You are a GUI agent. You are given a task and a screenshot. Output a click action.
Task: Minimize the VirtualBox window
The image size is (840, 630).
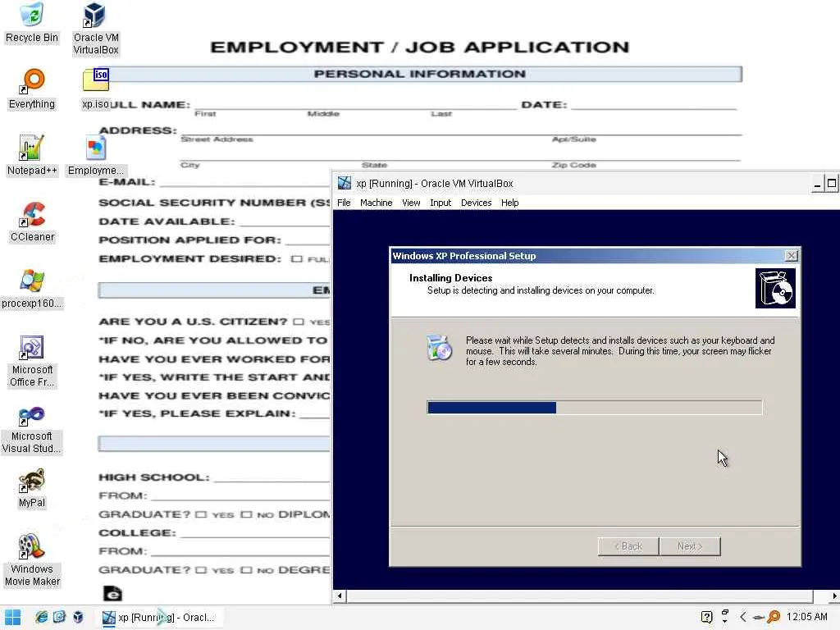coord(818,184)
